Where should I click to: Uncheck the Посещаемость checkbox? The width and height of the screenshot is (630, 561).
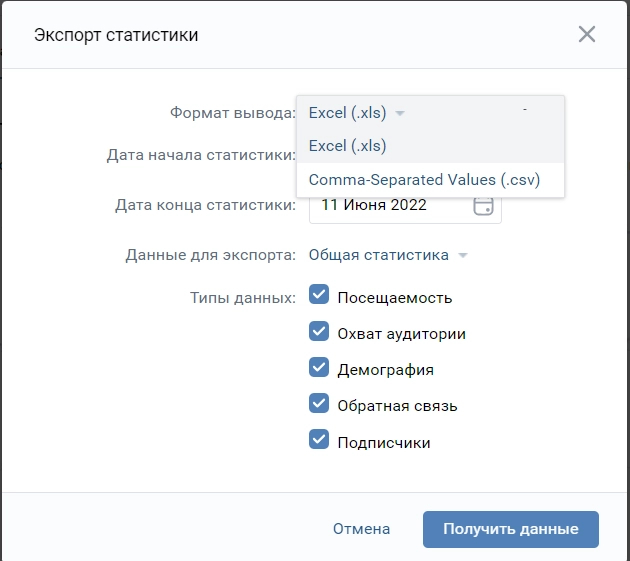pyautogui.click(x=320, y=296)
